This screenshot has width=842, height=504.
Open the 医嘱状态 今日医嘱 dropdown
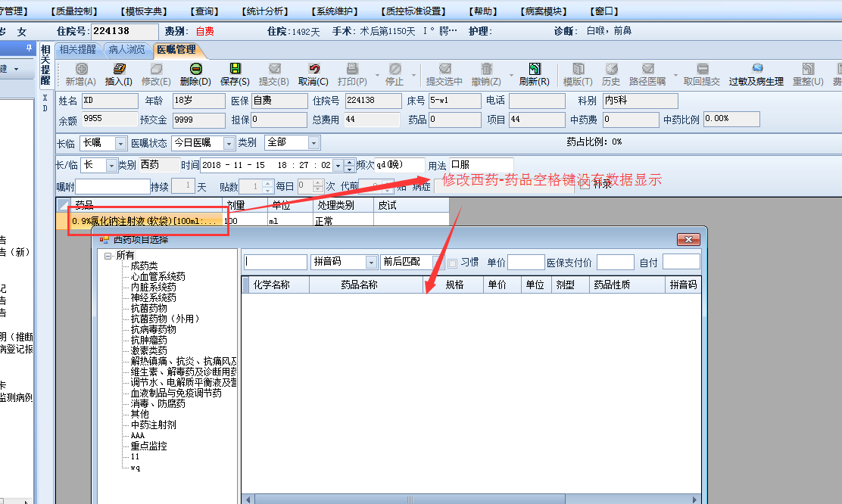point(229,143)
